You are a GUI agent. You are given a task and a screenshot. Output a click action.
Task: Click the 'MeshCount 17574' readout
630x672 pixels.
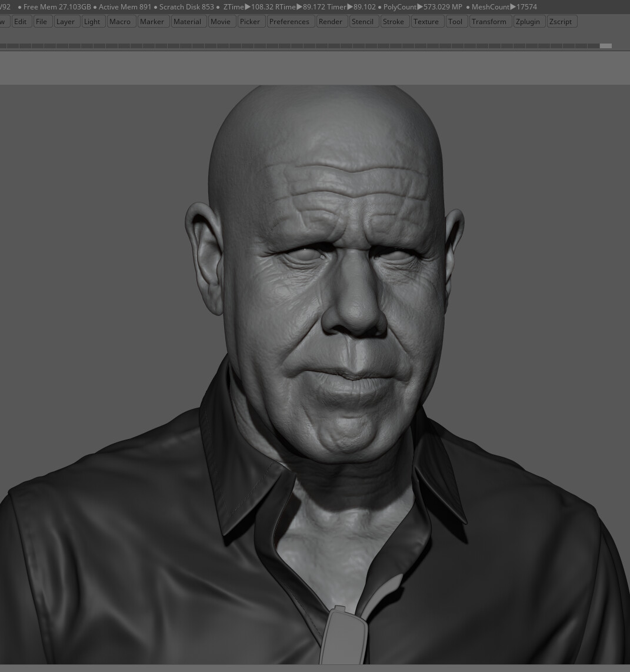505,7
